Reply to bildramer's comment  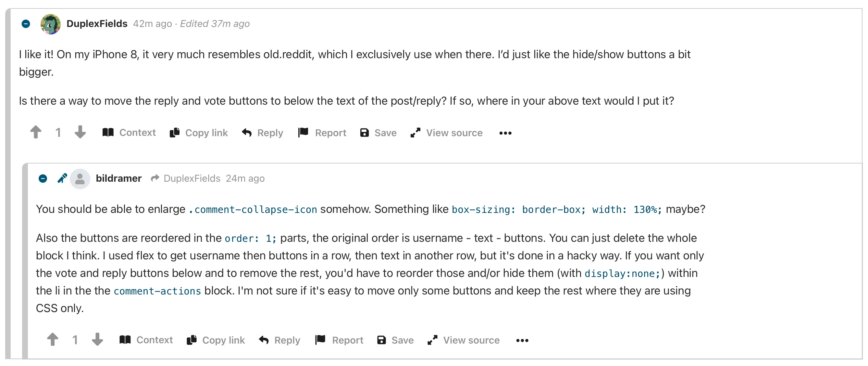(x=279, y=340)
